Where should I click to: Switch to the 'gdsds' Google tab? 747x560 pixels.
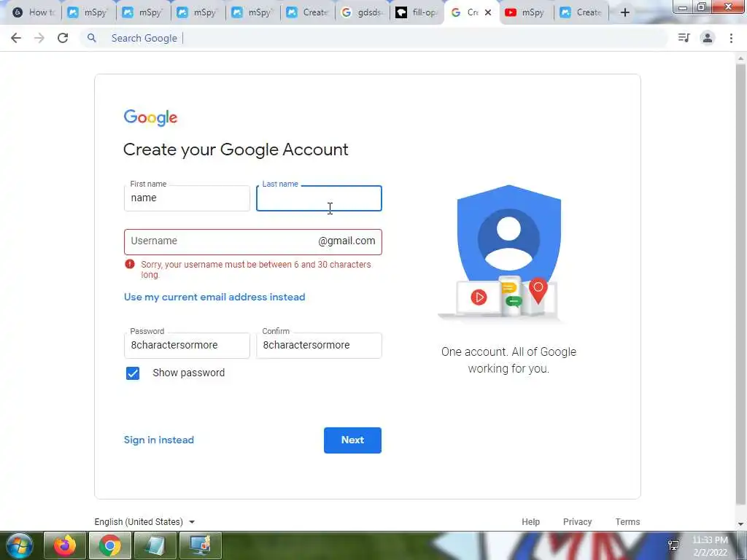tap(363, 12)
